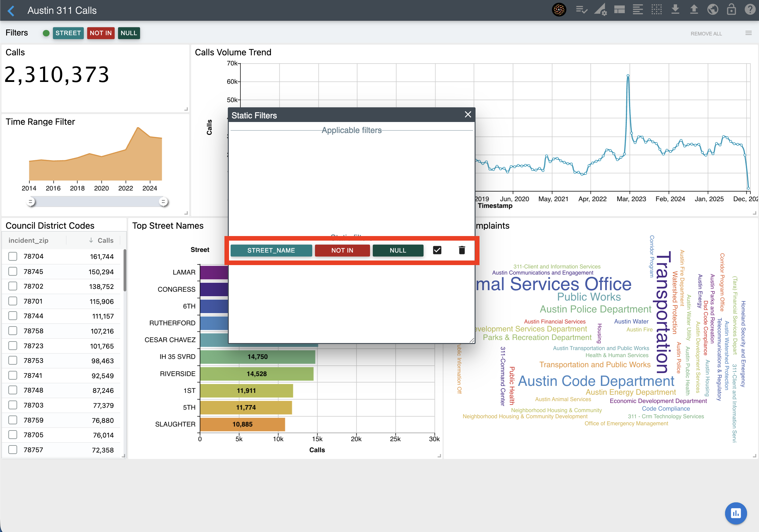Click the NOT IN operator in static filter
The image size is (759, 532).
[x=342, y=250]
